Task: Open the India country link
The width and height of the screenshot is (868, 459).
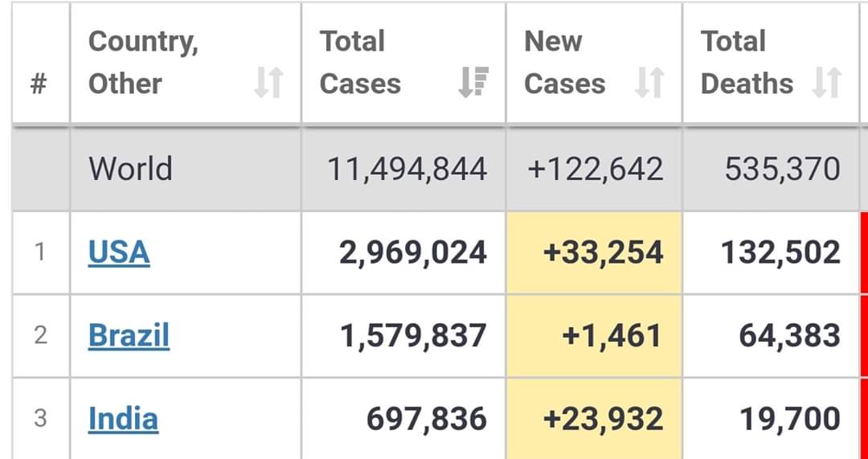Action: pos(124,419)
